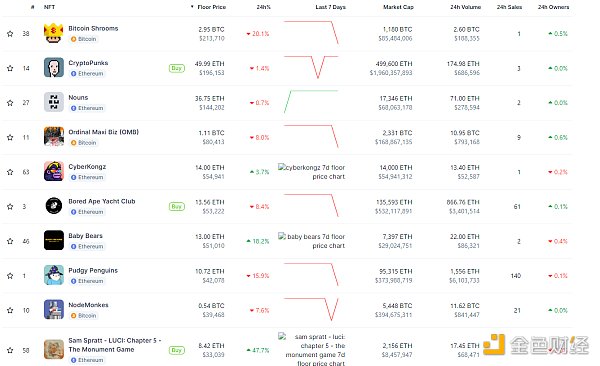The width and height of the screenshot is (600, 366).
Task: View the Nouns 7-day floor price chart
Action: point(311,102)
